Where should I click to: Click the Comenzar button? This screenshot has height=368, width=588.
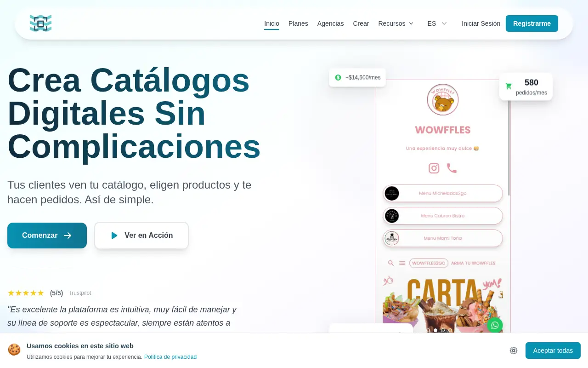(x=47, y=236)
